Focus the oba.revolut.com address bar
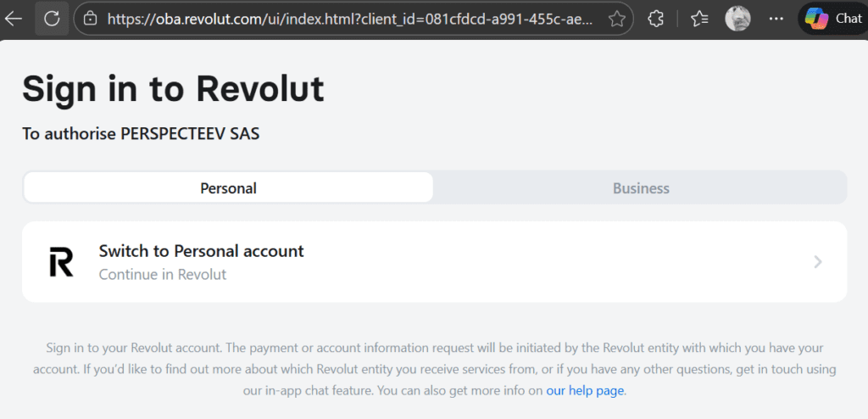868x419 pixels. [356, 18]
